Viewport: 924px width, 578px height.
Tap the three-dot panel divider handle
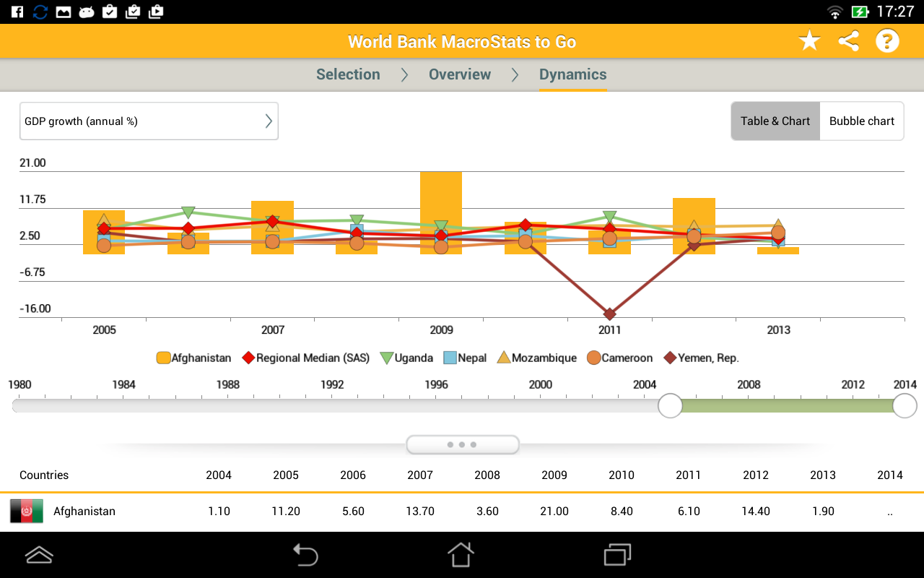(x=462, y=444)
